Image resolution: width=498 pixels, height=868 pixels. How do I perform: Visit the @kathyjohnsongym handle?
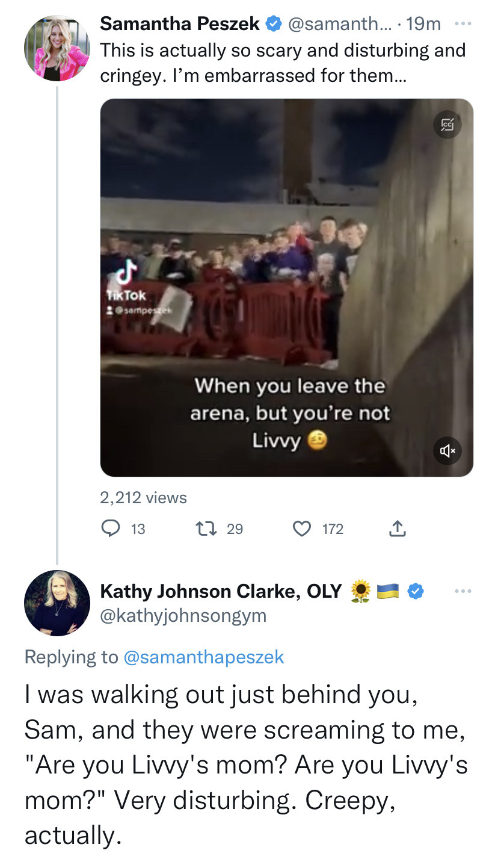pyautogui.click(x=183, y=616)
